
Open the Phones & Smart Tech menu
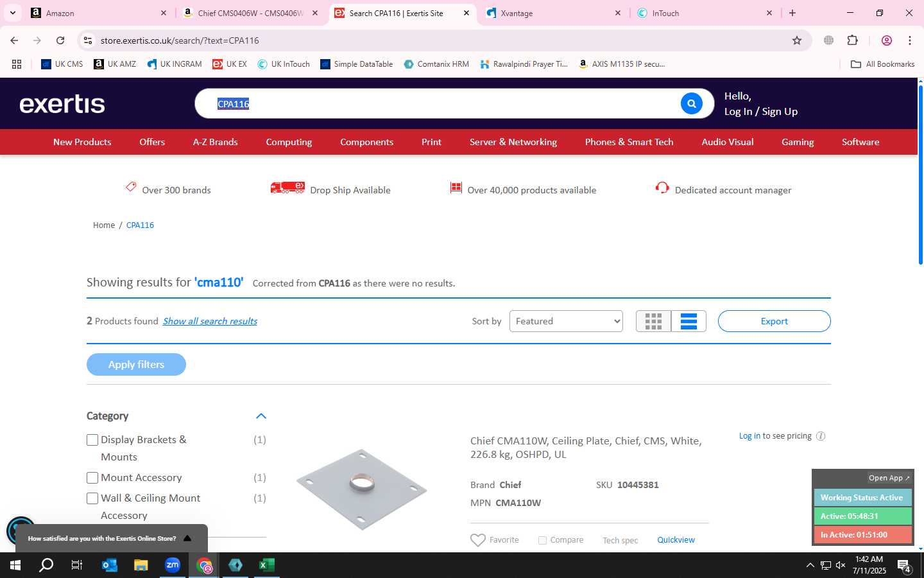click(x=629, y=142)
